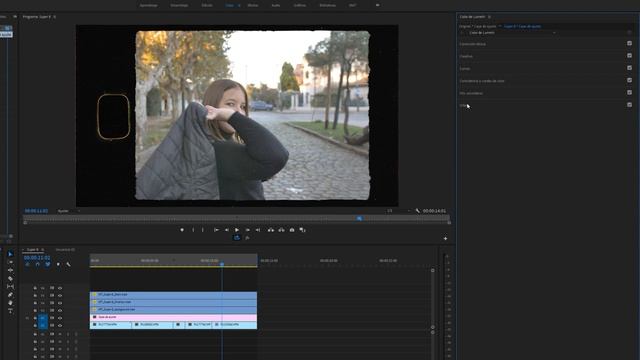640x360 pixels.
Task: Expand the HSL Secondary section
Action: (471, 93)
